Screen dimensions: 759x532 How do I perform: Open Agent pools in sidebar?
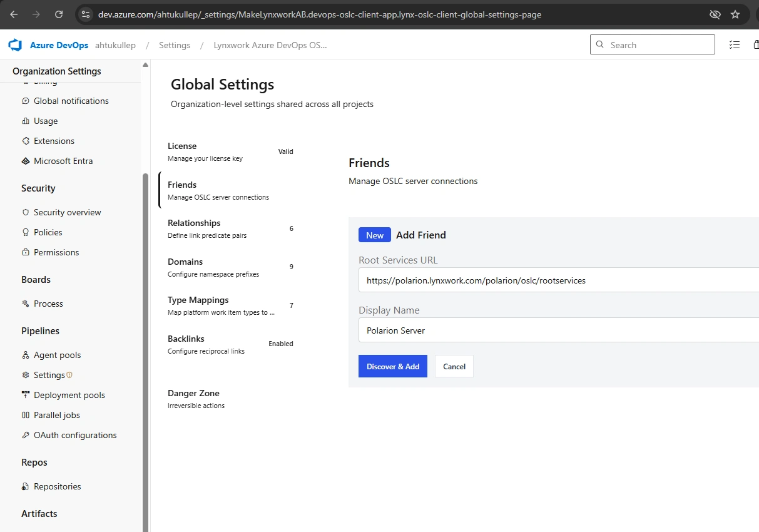58,355
